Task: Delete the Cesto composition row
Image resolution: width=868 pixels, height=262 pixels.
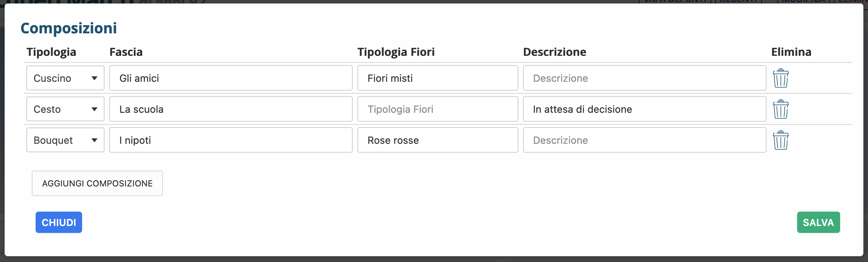Action: click(781, 109)
